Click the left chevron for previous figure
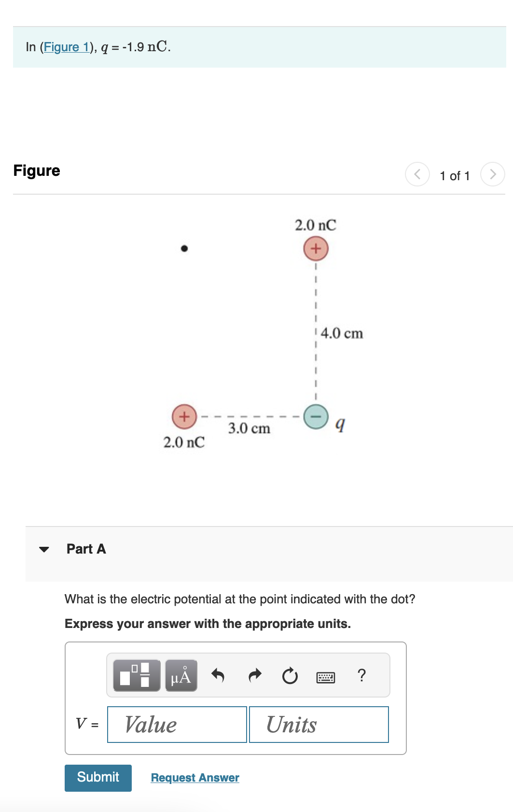The image size is (513, 812). 417,174
